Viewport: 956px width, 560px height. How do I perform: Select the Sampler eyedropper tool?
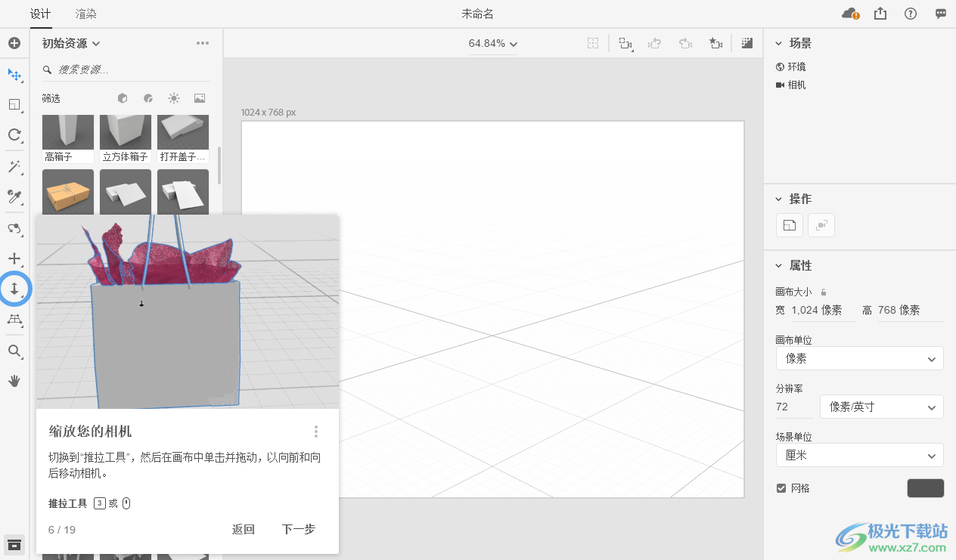coord(14,196)
